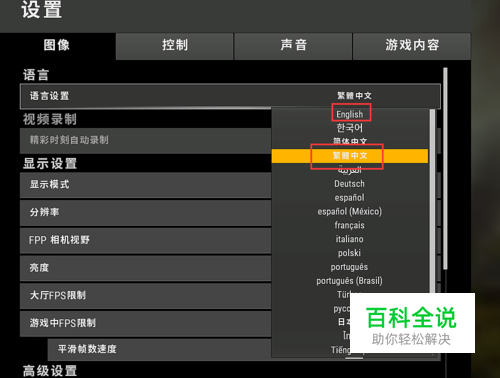Choose español in the language list
This screenshot has height=378, width=500.
coord(350,198)
